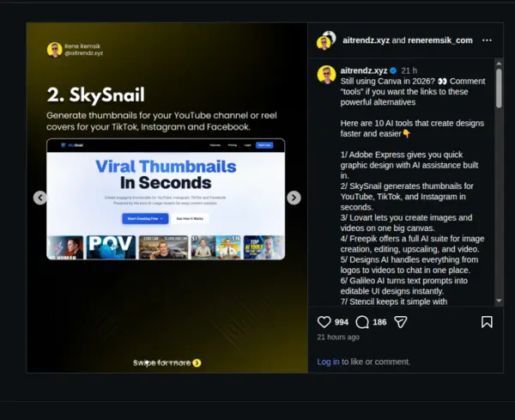This screenshot has height=420, width=515.
Task: Share the post with paper plane icon
Action: (x=401, y=322)
